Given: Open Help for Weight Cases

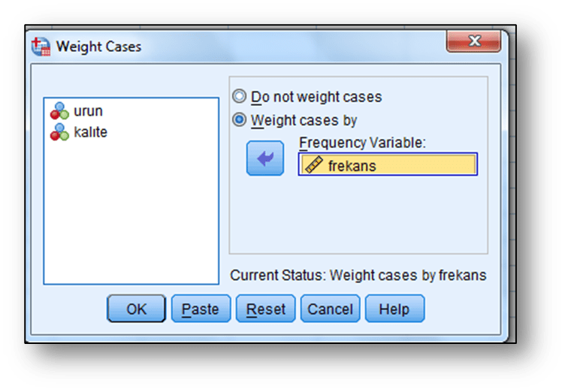Looking at the screenshot, I should [x=394, y=309].
